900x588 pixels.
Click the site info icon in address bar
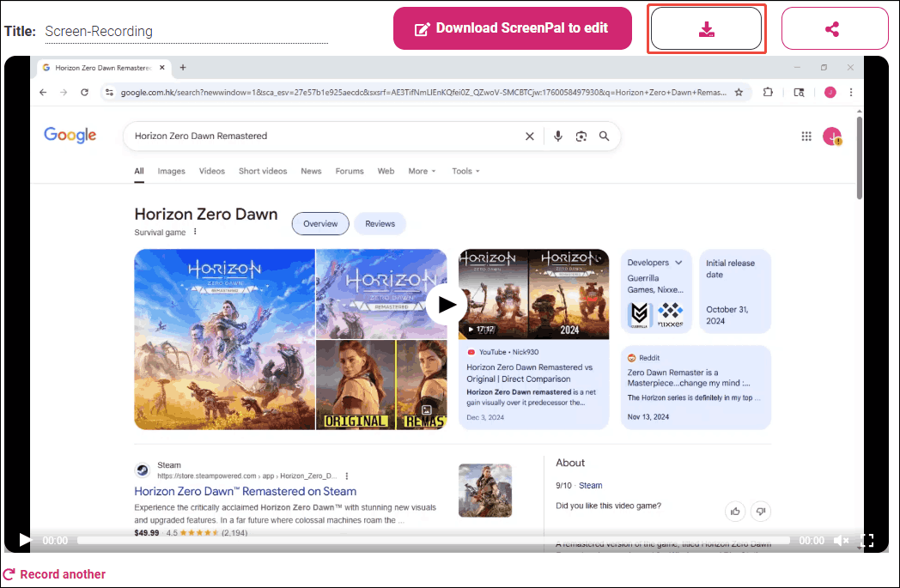109,93
